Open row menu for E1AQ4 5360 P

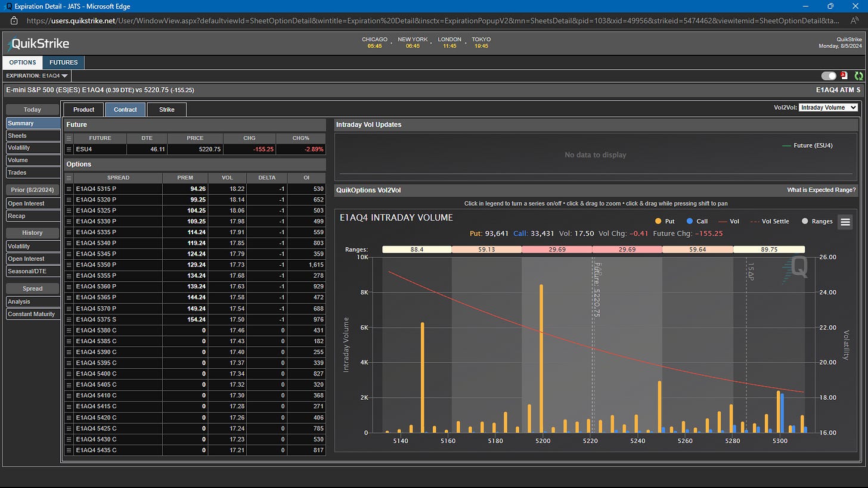[x=69, y=287]
